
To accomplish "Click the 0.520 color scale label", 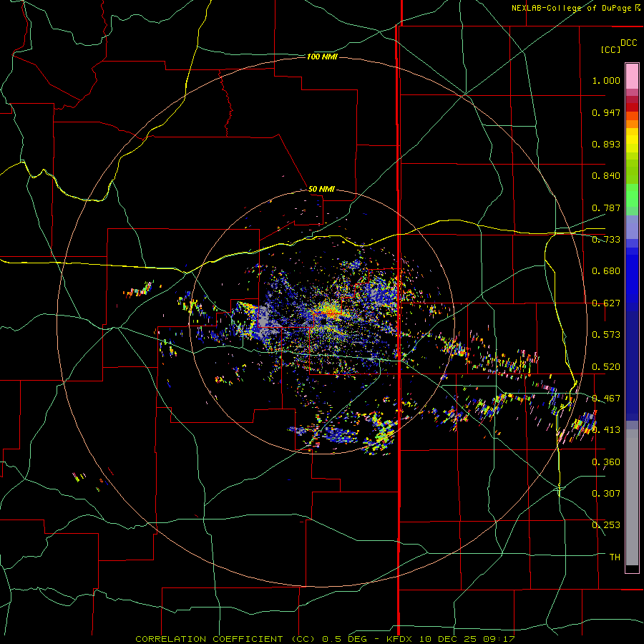I will click(606, 367).
